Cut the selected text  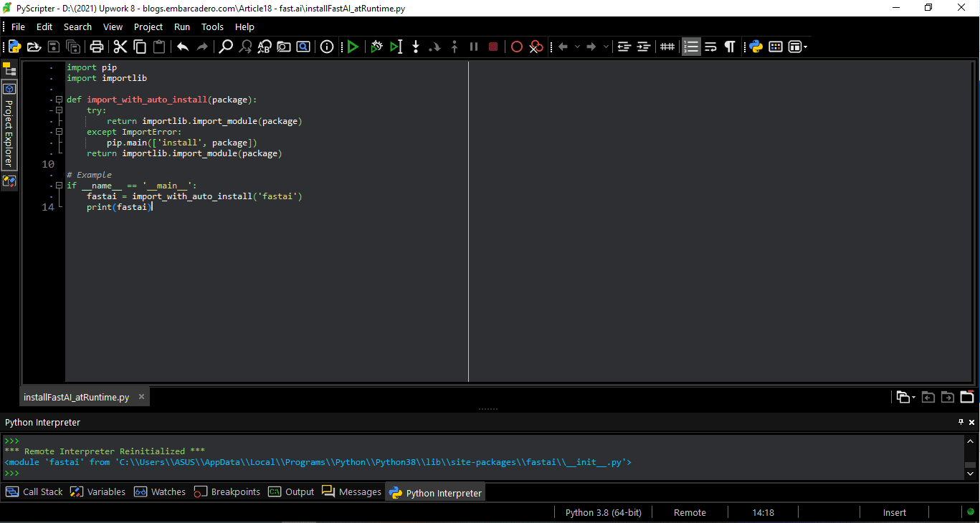(x=120, y=47)
